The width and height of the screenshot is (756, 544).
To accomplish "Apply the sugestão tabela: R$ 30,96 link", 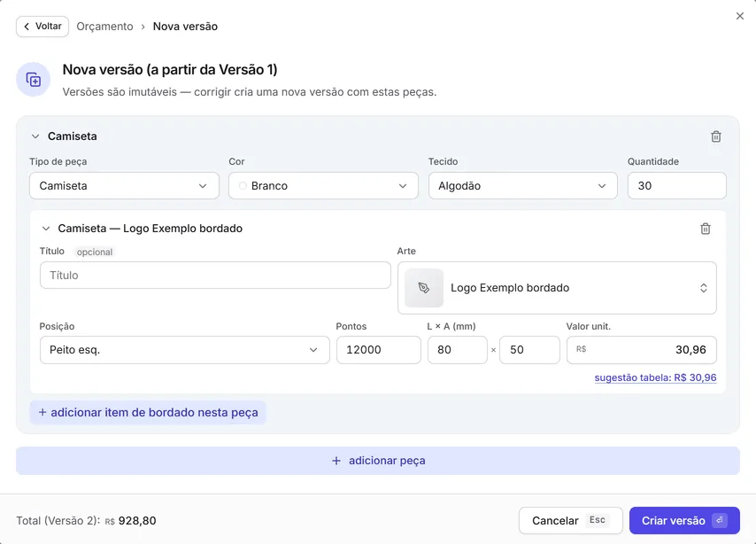I will point(655,377).
